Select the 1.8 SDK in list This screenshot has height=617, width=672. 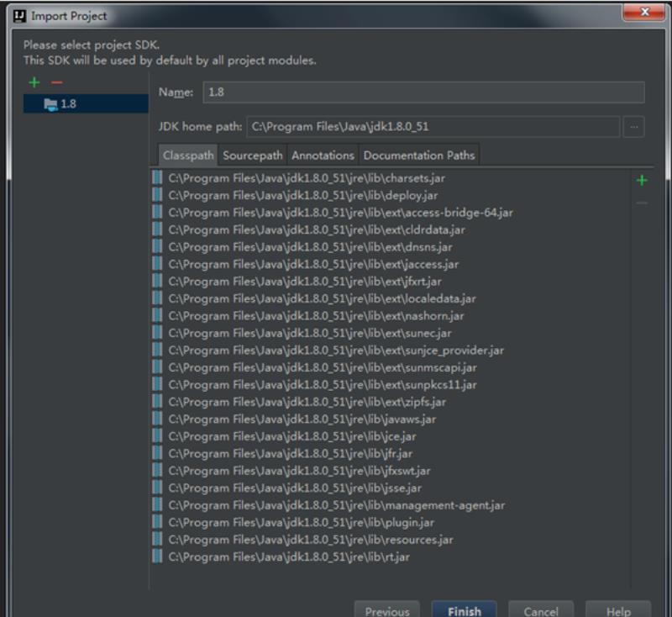point(86,103)
